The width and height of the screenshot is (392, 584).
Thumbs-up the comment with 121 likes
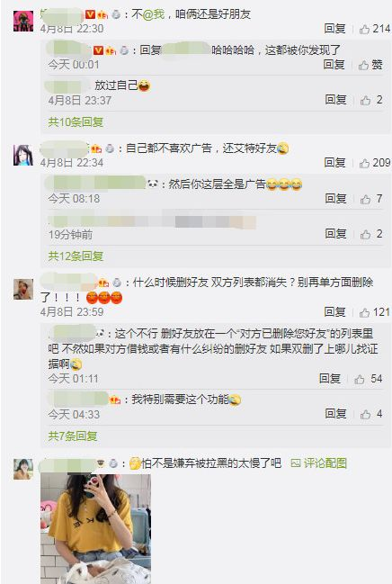point(375,312)
